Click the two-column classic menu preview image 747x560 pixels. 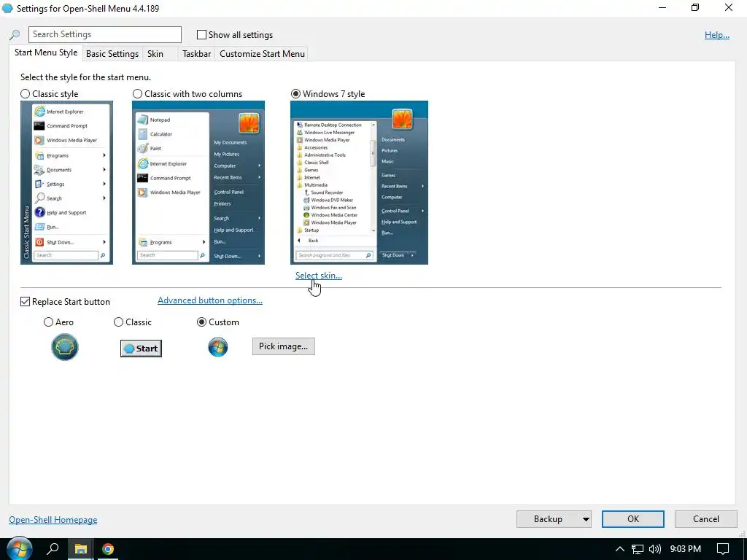[x=198, y=182]
